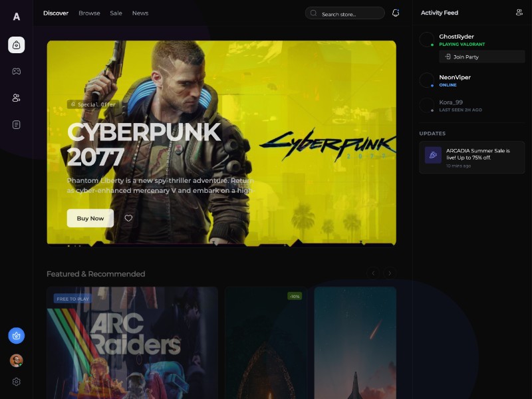Click the Buy Now button
Screen dimensions: 532x399
tap(90, 218)
